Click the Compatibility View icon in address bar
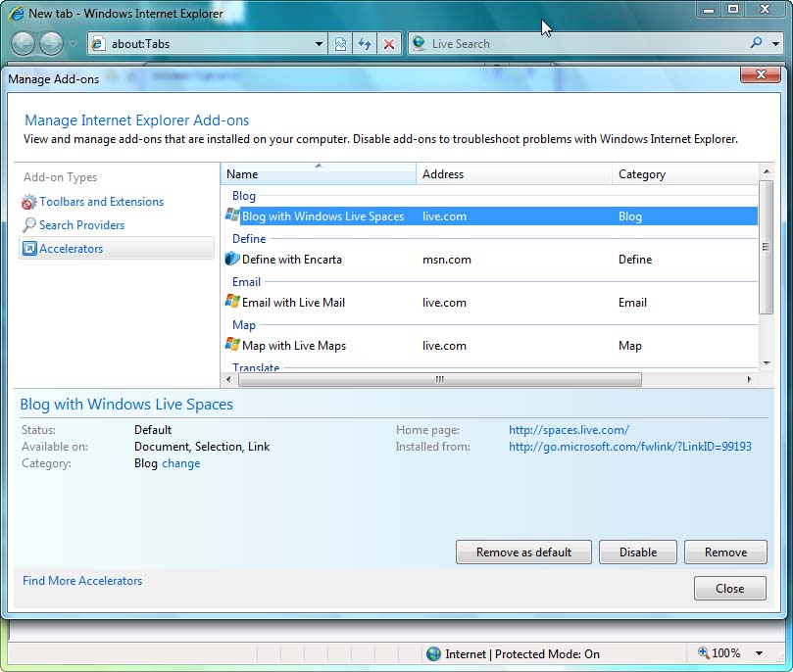 coord(340,44)
